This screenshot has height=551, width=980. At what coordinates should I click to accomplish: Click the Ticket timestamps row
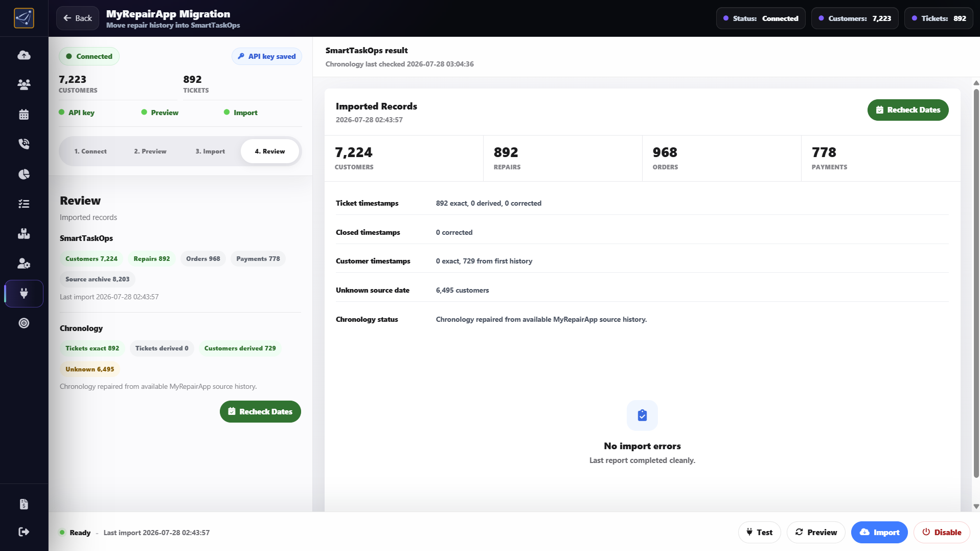pos(642,204)
